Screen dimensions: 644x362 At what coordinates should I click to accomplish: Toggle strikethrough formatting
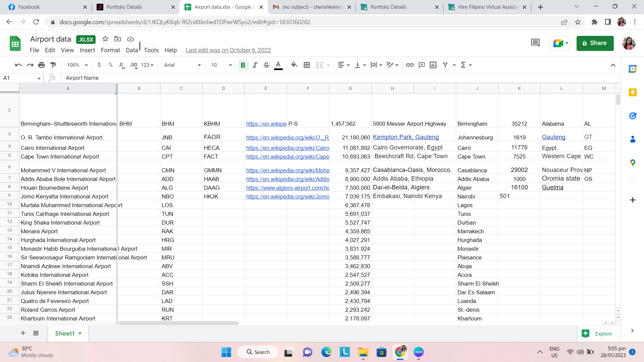point(266,65)
